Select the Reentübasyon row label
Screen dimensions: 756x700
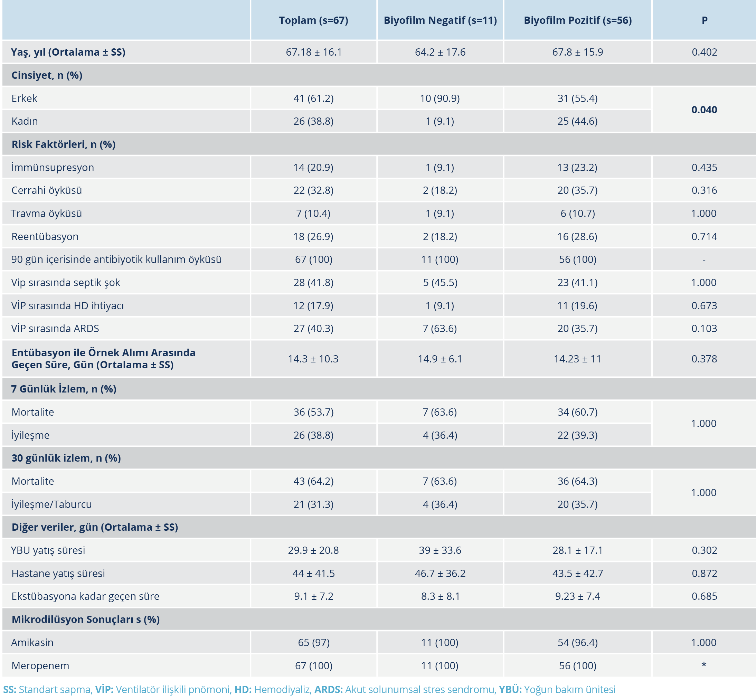[45, 236]
